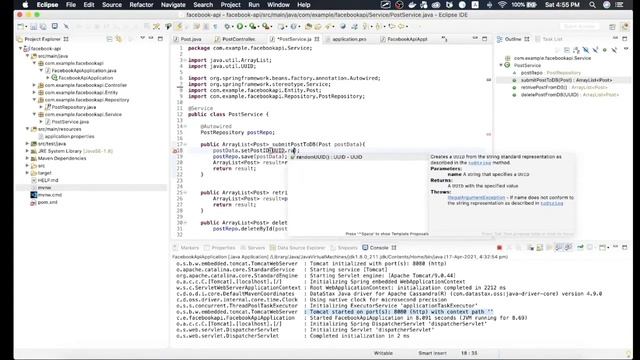Collapse all in Project Explorer toolbar

tap(109, 39)
